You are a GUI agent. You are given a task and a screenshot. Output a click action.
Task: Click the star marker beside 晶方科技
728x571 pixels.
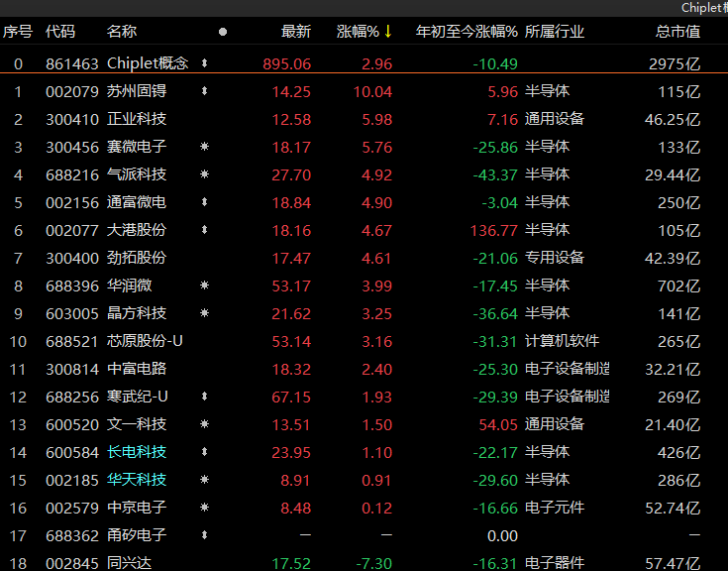[204, 313]
